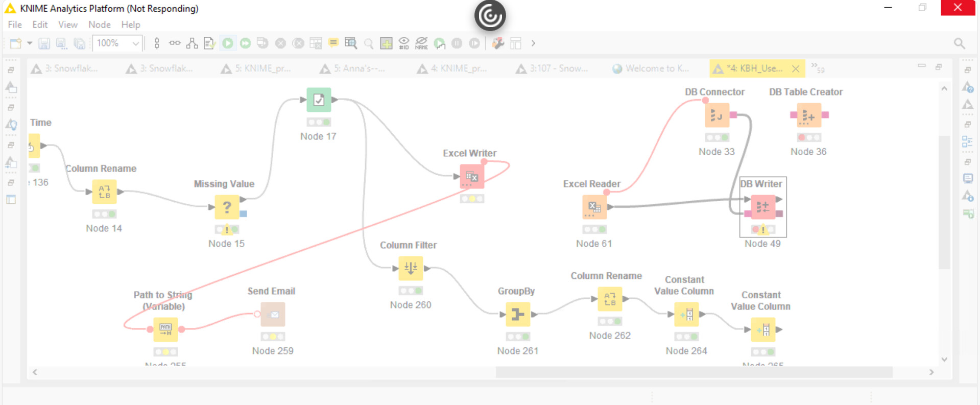
Task: Select the Send Email node icon
Action: 273,315
